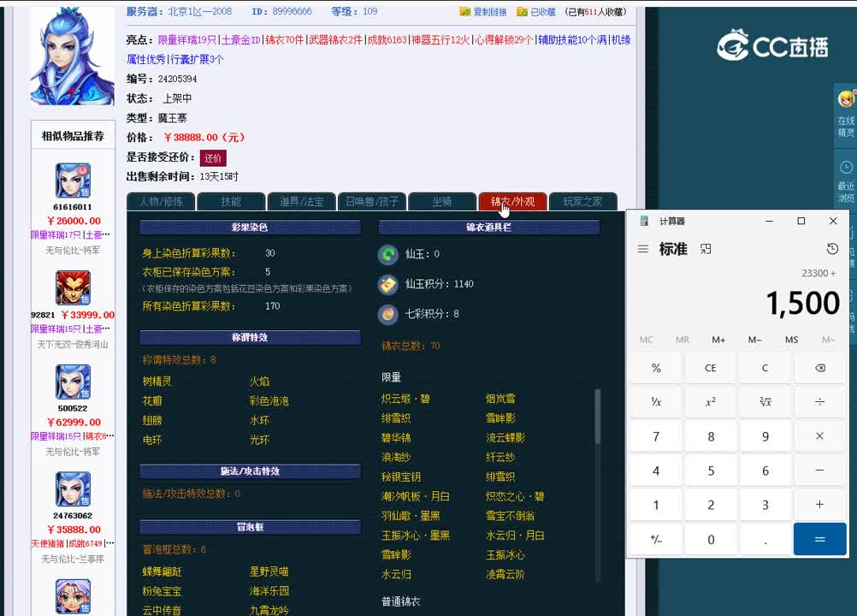Switch to the 玩家之家 tab
This screenshot has height=616, width=857.
click(583, 202)
